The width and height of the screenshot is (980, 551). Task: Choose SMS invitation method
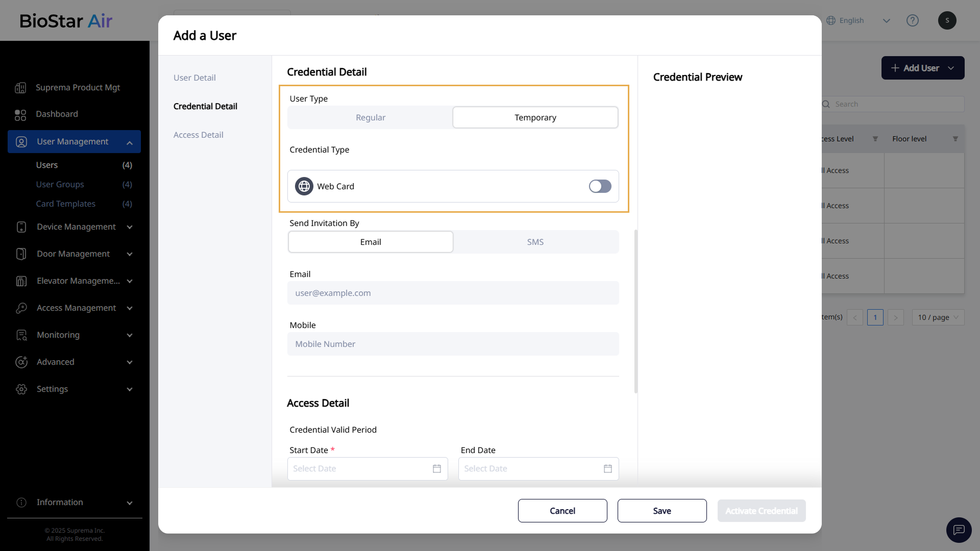pos(535,242)
